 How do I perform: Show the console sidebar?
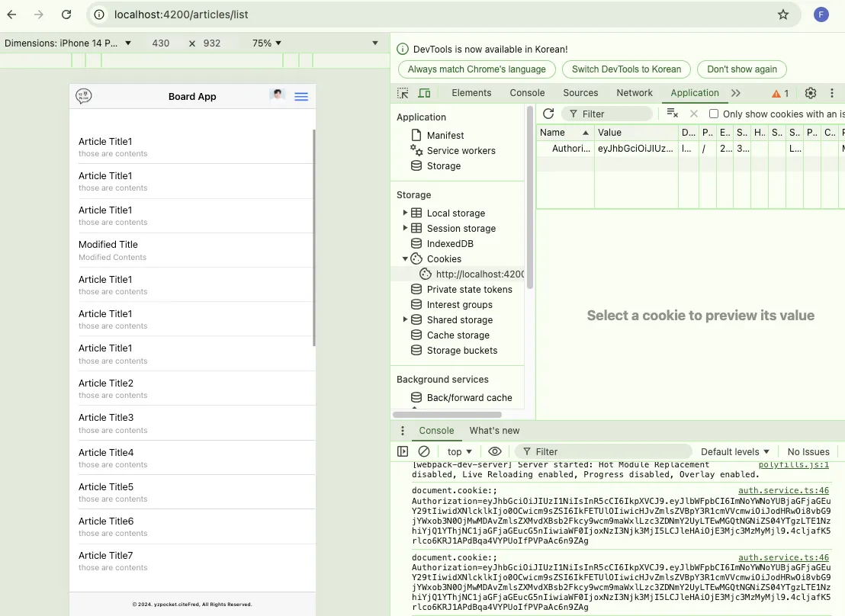(403, 451)
